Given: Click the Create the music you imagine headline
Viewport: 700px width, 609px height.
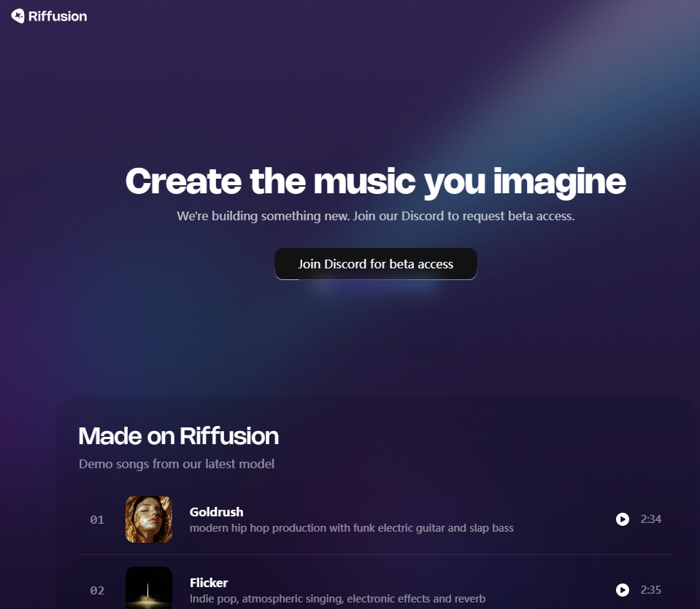Looking at the screenshot, I should (375, 182).
